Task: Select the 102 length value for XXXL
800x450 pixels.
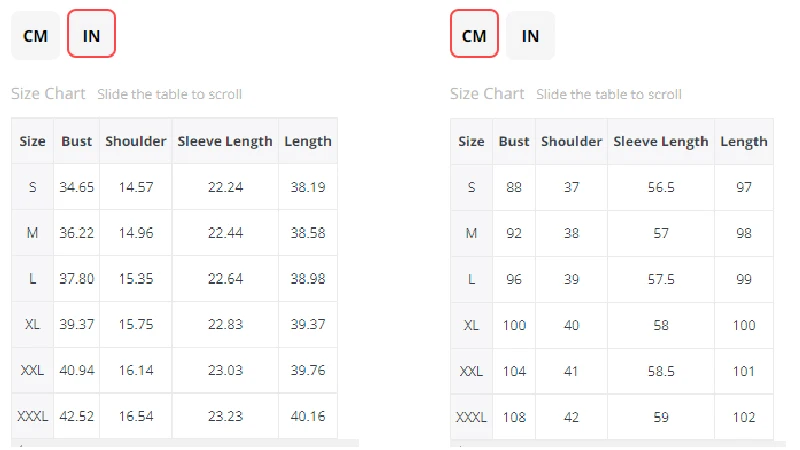Action: 744,416
